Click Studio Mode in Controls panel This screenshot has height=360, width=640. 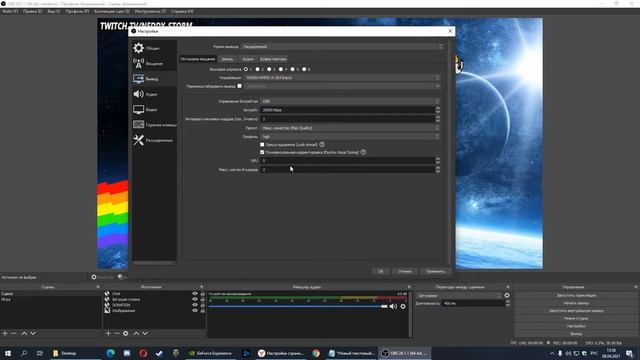tap(576, 318)
